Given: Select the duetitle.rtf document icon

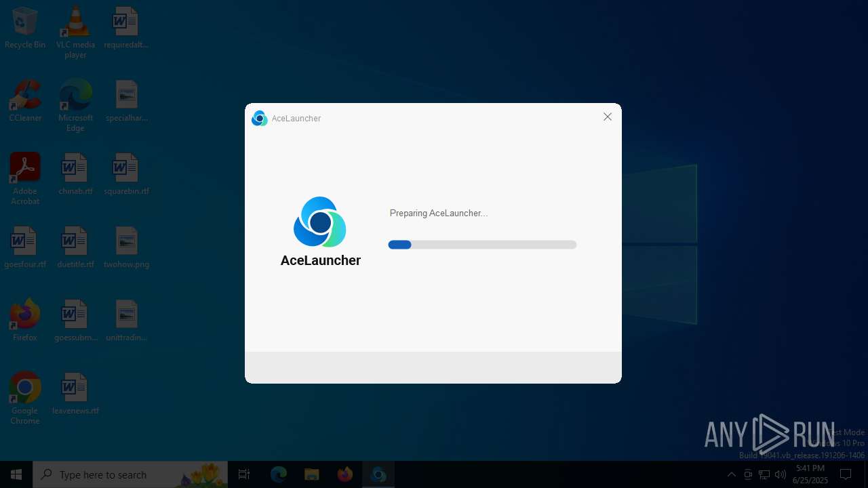Looking at the screenshot, I should 75,247.
